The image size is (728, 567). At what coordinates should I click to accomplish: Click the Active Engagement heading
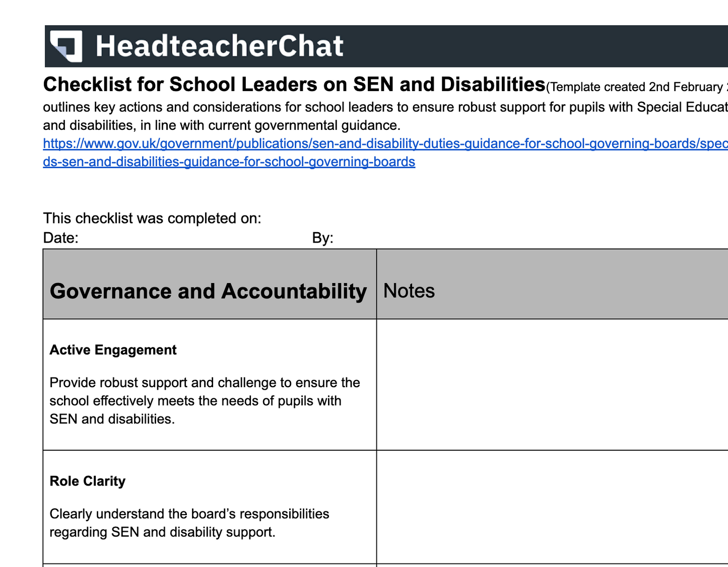click(x=113, y=350)
